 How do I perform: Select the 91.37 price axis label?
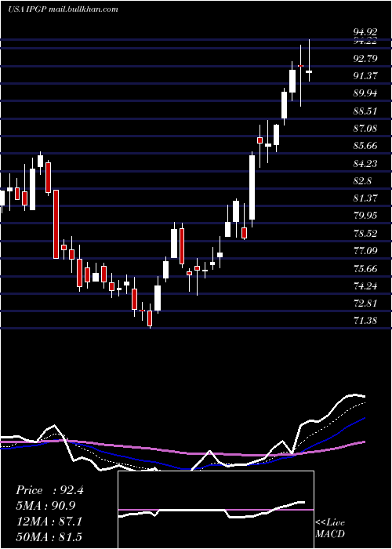pyautogui.click(x=365, y=76)
